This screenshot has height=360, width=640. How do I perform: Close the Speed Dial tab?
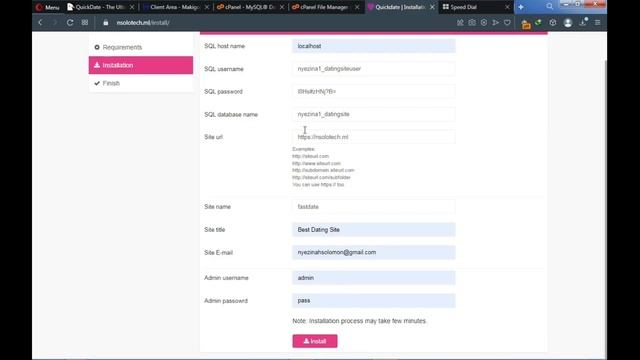click(507, 7)
